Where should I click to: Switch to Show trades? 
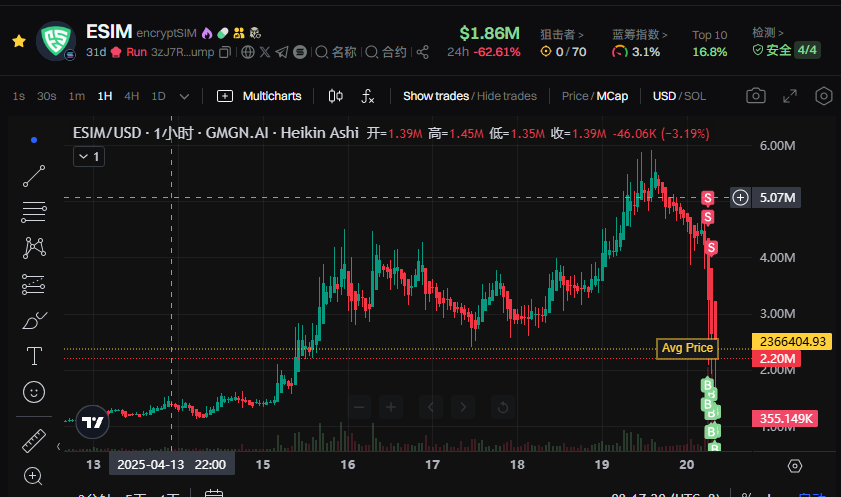point(436,96)
